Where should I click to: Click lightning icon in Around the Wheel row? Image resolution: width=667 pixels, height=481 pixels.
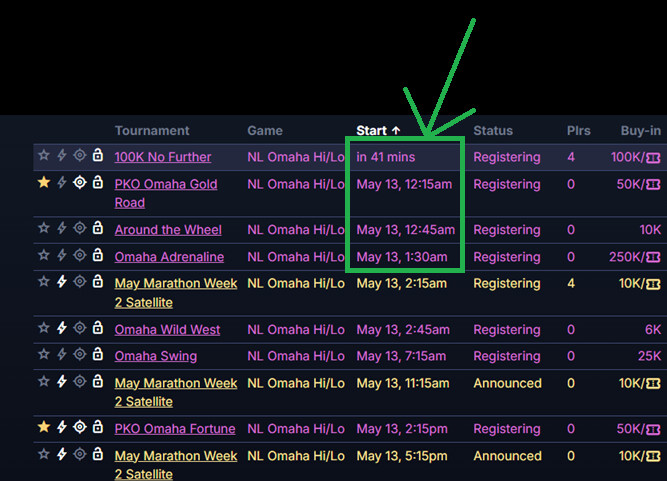(x=62, y=228)
